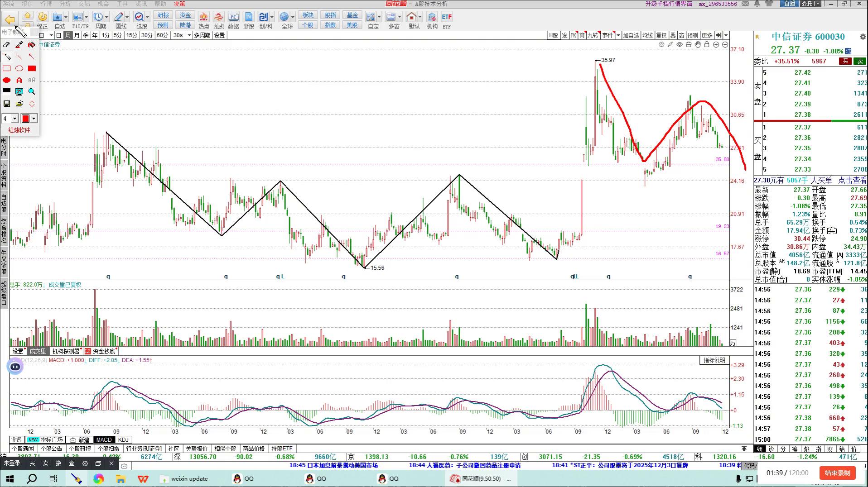
Task: Open the 新股 IPO toolbar icon
Action: (249, 20)
